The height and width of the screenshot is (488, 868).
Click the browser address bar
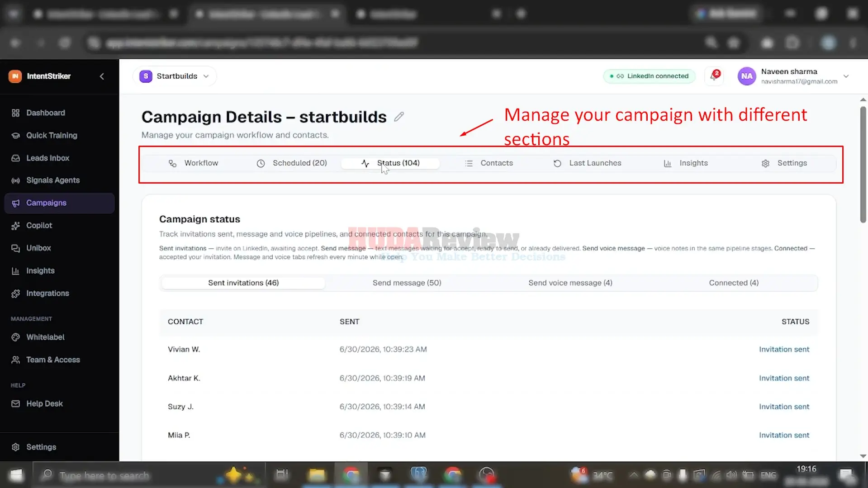[x=394, y=43]
